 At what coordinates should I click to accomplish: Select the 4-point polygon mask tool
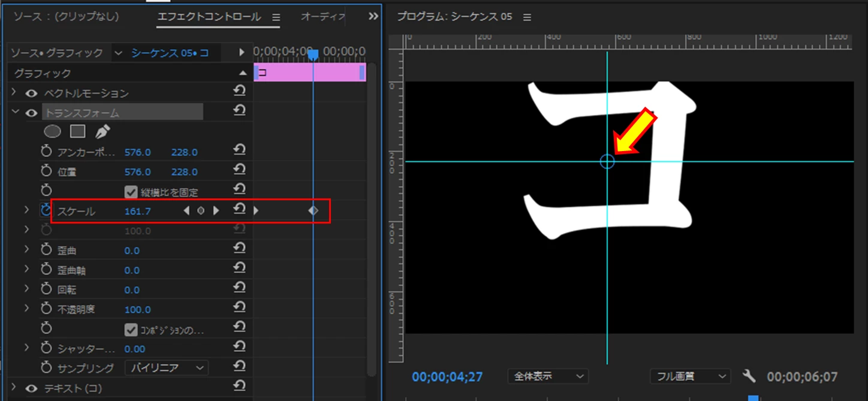[x=77, y=131]
